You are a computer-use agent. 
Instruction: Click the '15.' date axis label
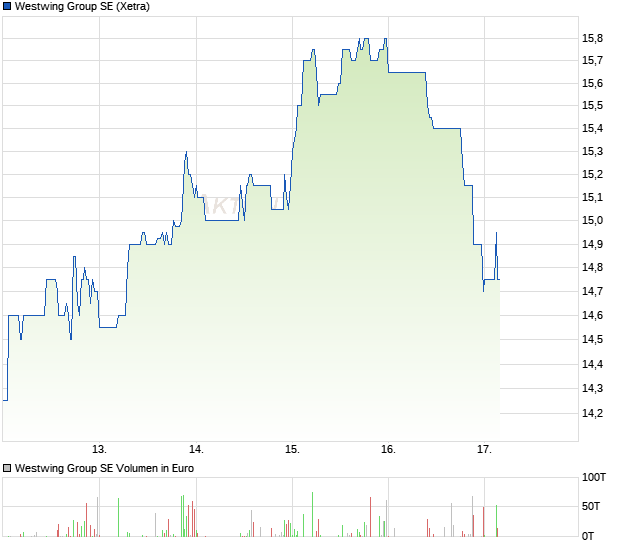coord(292,450)
